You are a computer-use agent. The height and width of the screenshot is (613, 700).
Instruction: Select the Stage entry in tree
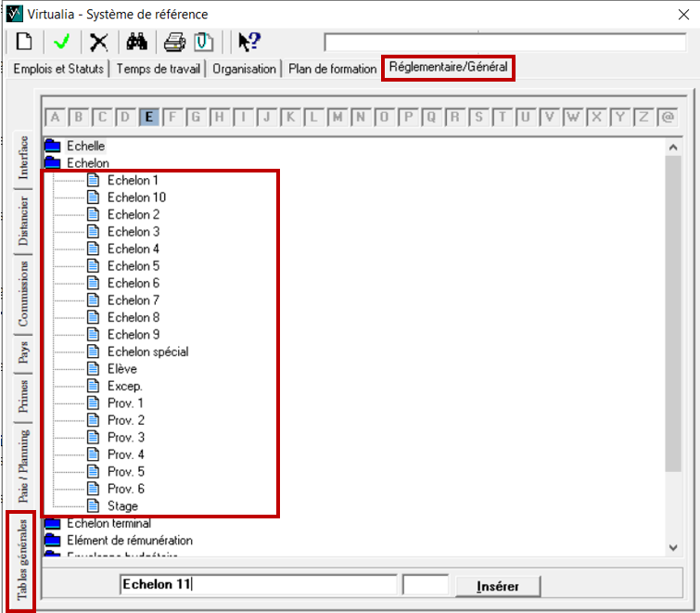click(x=122, y=506)
